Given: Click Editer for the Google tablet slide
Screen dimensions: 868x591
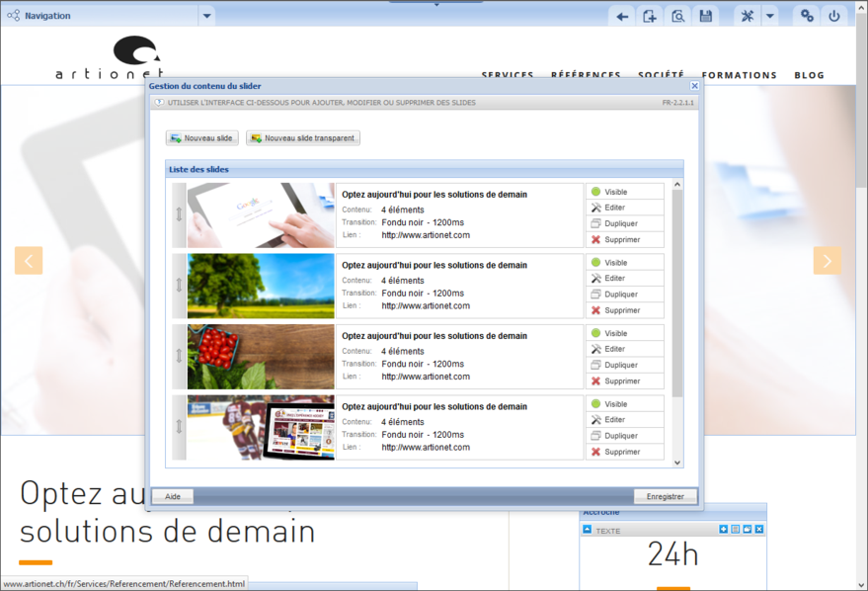Looking at the screenshot, I should tap(625, 208).
